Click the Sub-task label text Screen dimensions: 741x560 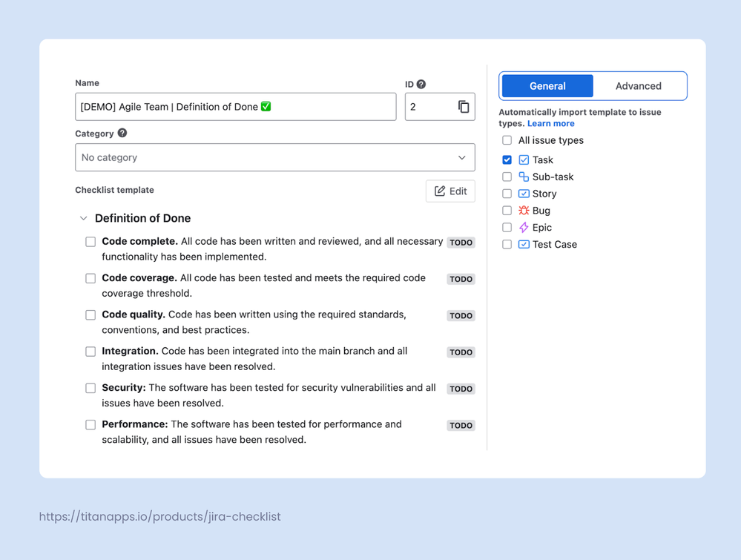coord(553,177)
